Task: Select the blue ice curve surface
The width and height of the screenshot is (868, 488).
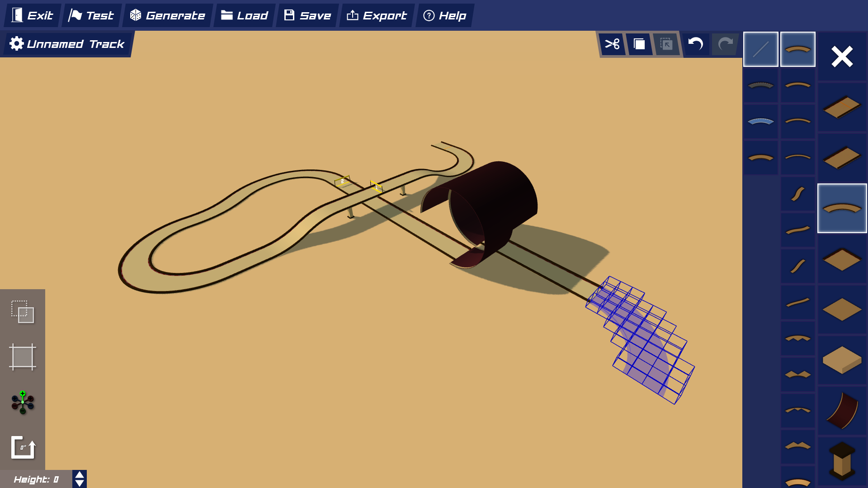Action: (x=760, y=121)
